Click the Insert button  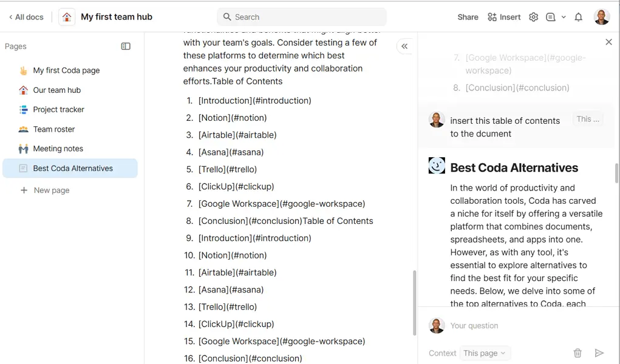[504, 17]
